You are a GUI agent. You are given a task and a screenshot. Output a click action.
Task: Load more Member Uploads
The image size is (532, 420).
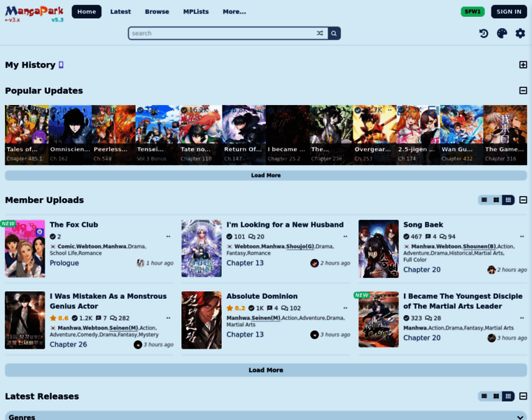click(266, 370)
